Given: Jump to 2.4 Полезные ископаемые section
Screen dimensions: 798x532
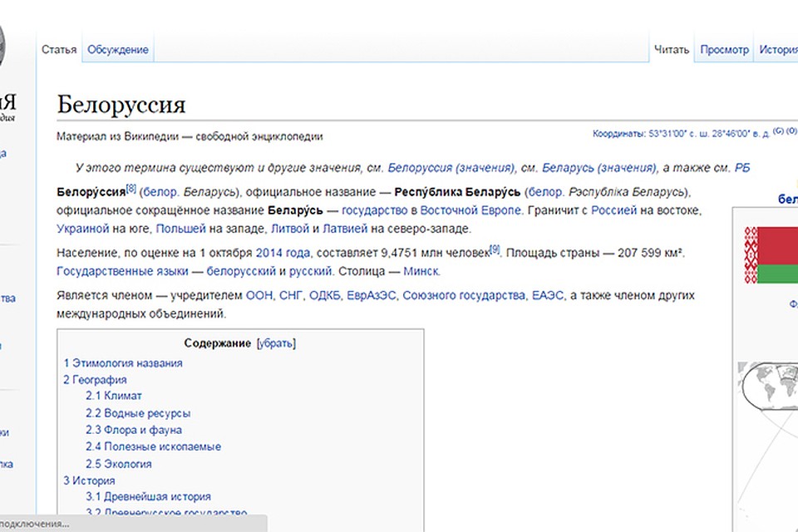Looking at the screenshot, I should point(153,446).
